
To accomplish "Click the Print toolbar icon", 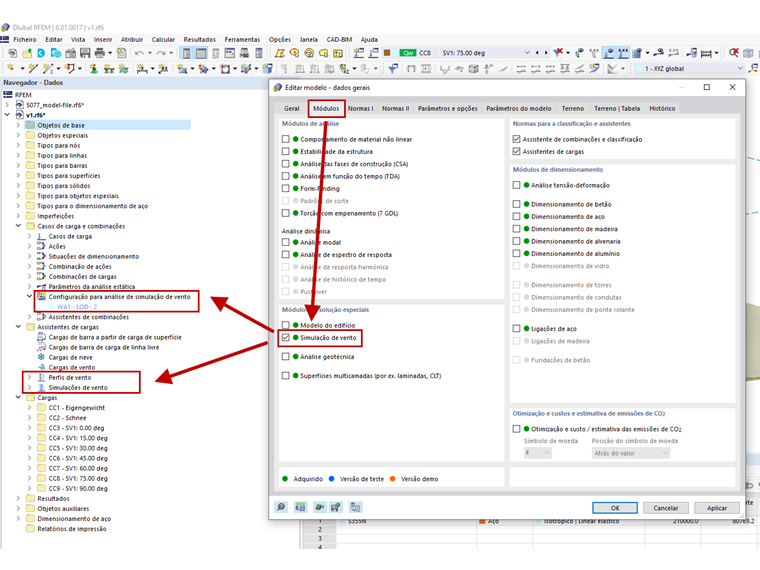I will pos(99,53).
